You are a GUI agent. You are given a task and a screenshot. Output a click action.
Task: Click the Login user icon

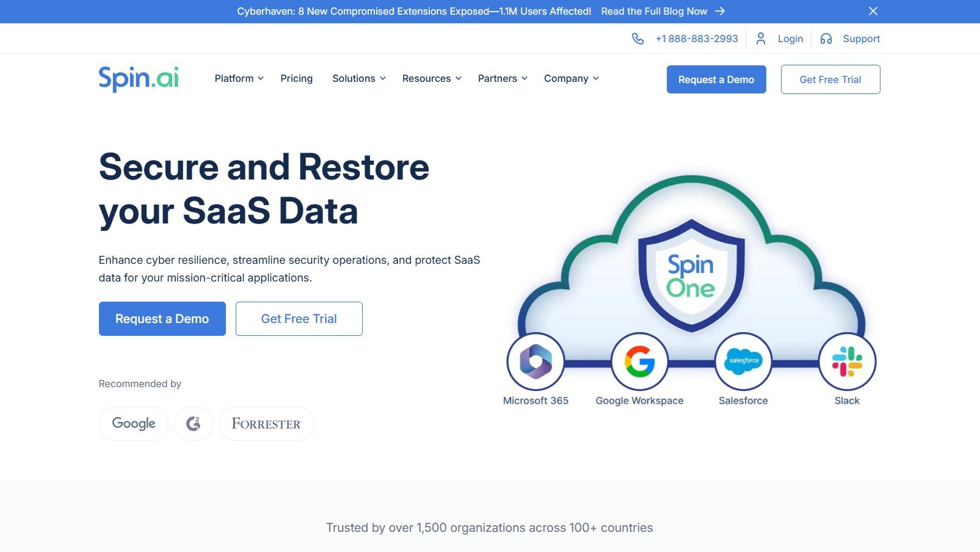coord(761,38)
